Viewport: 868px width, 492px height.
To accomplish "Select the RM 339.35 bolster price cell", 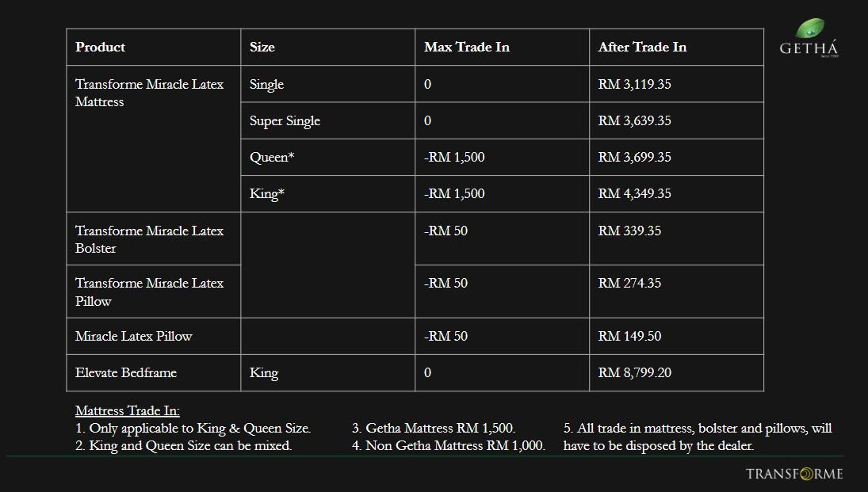I will 629,231.
